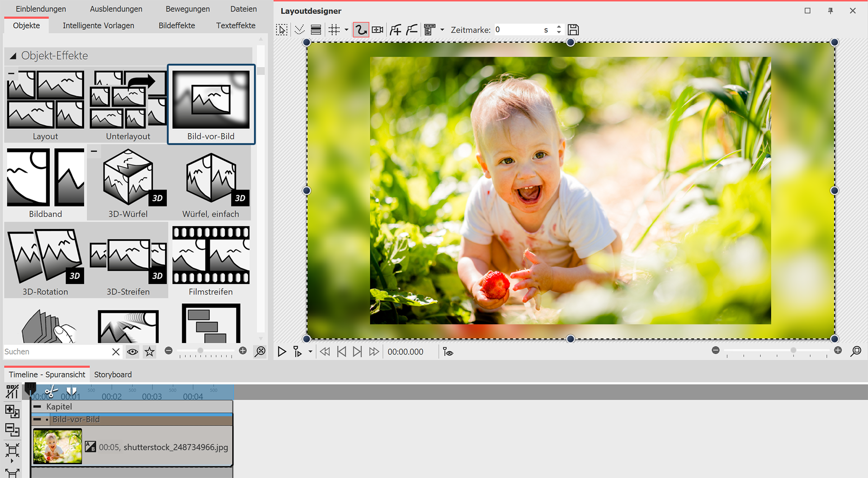Toggle the preview eye icon beside timecode
868x478 pixels.
point(448,351)
